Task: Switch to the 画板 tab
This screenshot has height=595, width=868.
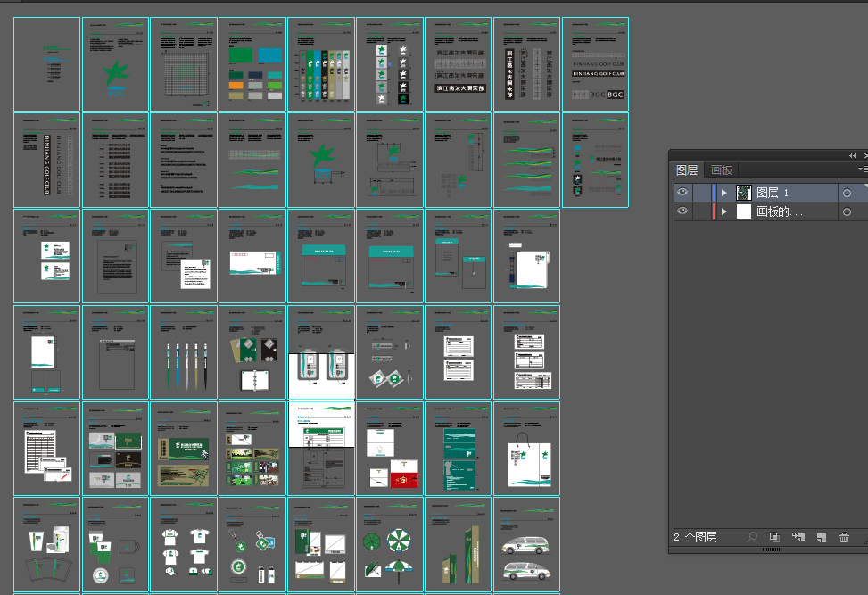Action: (x=721, y=169)
